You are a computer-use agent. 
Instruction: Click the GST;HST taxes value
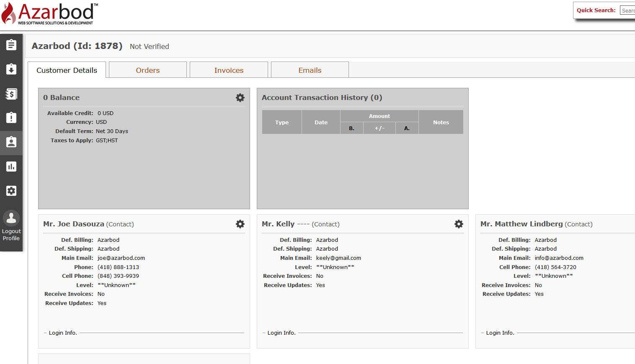107,141
